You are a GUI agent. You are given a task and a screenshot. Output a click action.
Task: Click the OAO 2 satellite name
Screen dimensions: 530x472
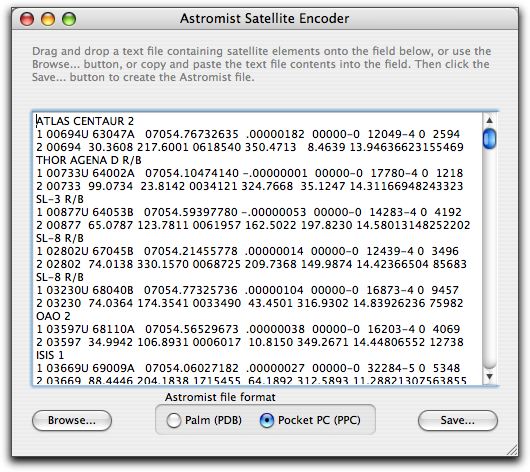53,316
